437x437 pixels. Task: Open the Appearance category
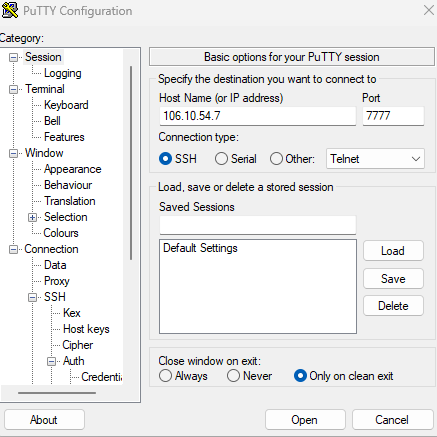pyautogui.click(x=72, y=169)
